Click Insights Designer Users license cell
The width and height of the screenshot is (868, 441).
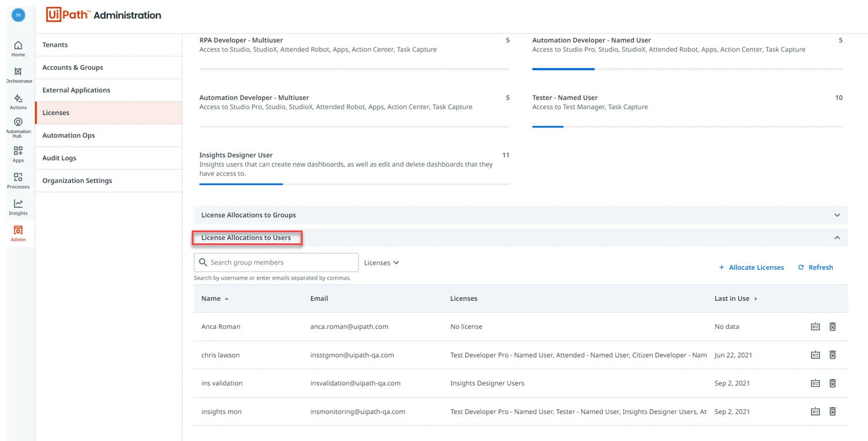coord(487,383)
